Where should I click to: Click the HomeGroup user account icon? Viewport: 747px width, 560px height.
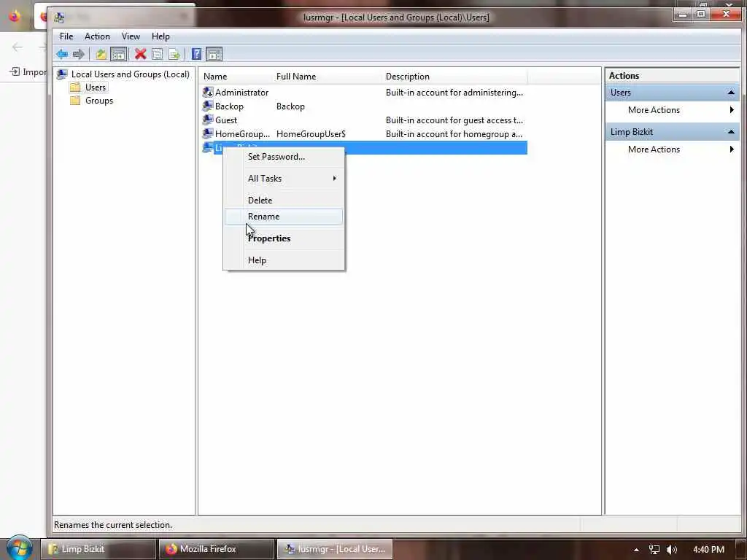point(208,133)
